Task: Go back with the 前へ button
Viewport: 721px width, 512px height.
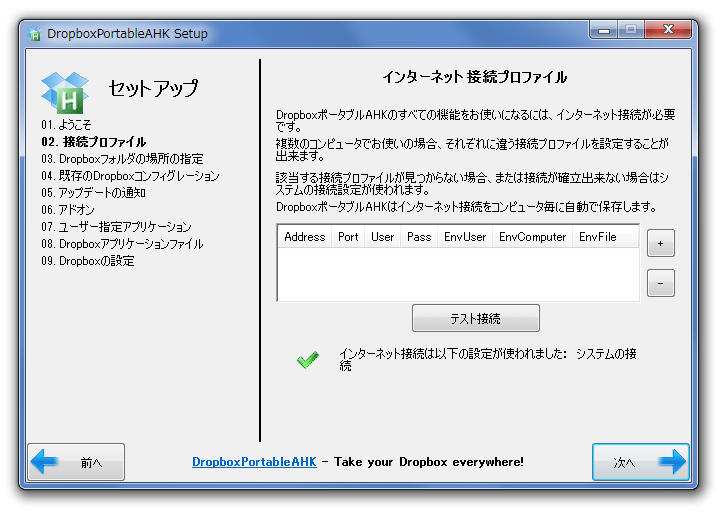Action: pyautogui.click(x=76, y=462)
